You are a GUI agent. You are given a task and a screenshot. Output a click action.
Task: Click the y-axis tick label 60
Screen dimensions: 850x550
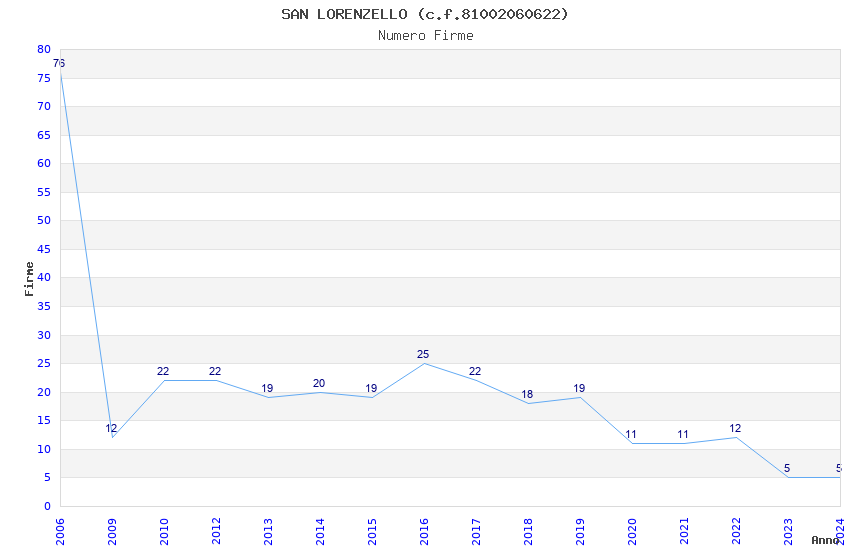tap(44, 163)
